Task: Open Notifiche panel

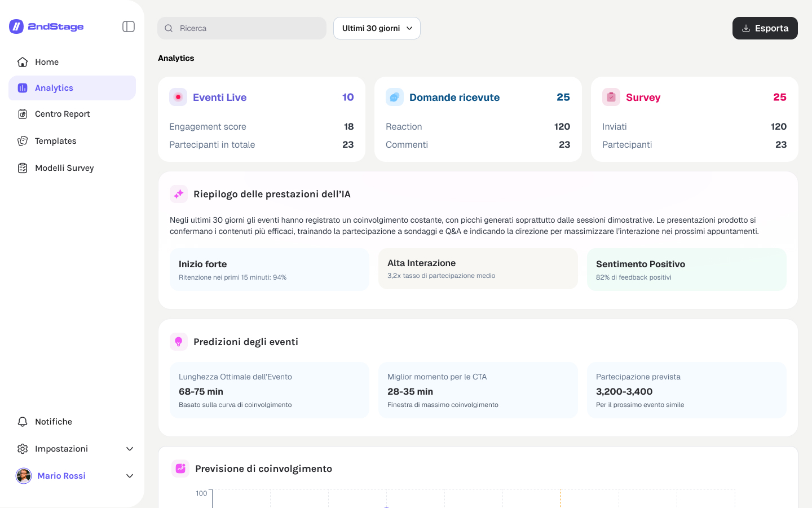Action: point(72,422)
